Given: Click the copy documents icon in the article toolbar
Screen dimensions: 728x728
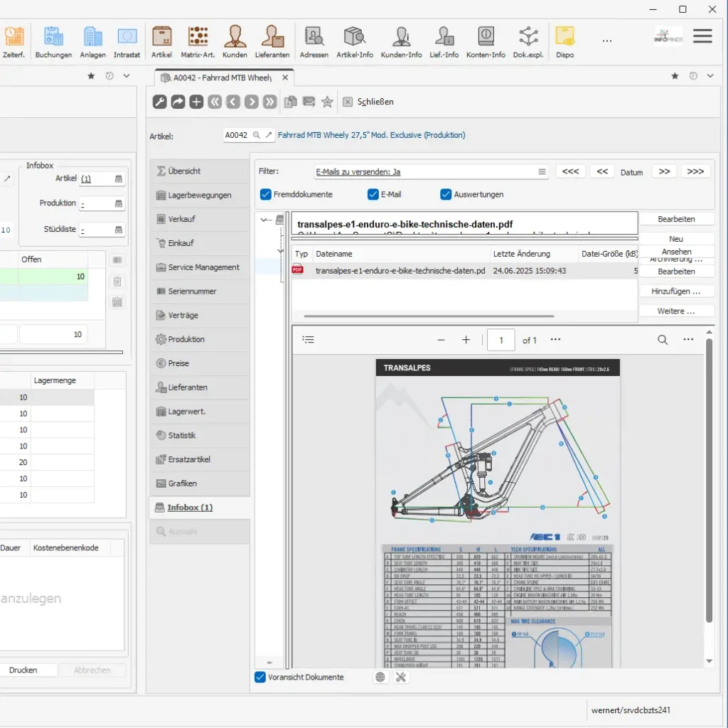Looking at the screenshot, I should click(291, 102).
